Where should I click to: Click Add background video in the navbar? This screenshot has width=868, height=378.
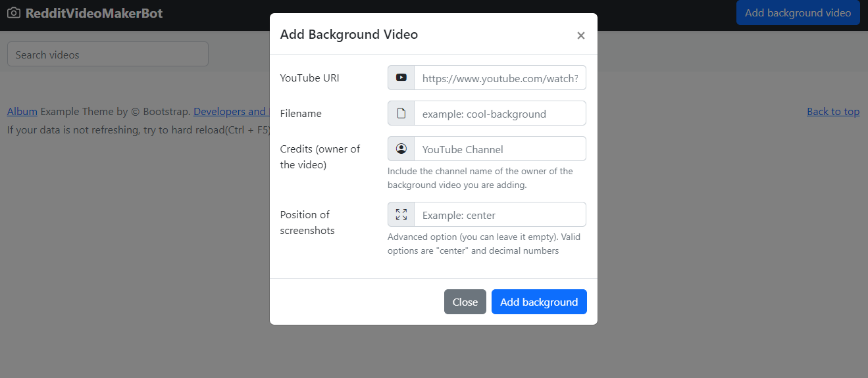[798, 12]
